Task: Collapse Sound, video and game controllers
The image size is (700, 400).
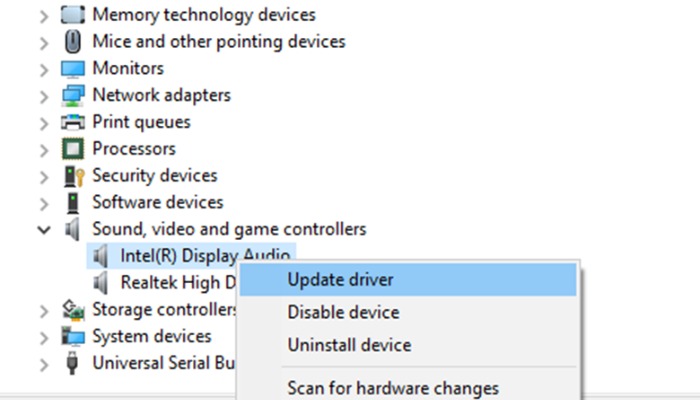Action: (43, 230)
